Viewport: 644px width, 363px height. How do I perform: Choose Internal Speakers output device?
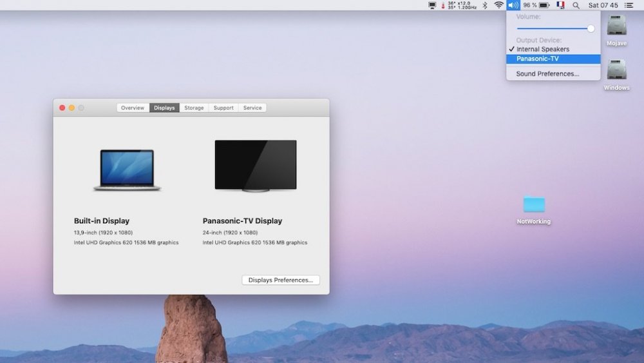(x=553, y=49)
